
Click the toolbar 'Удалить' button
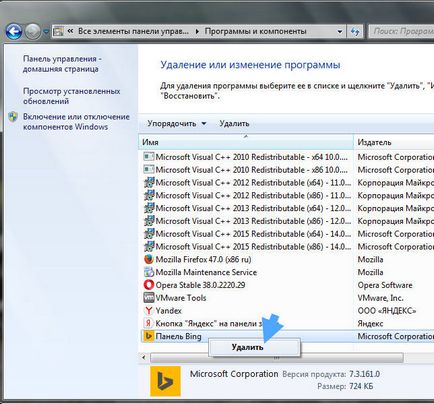[234, 124]
